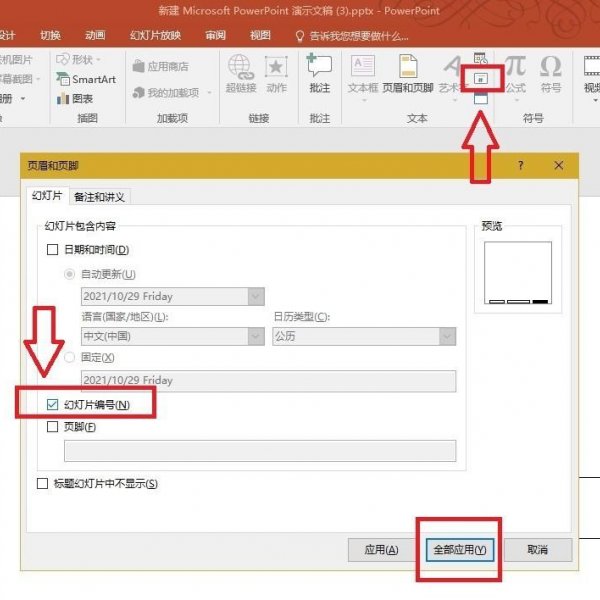
Task: Open the 语言 中文(中国) dropdown
Action: [255, 337]
